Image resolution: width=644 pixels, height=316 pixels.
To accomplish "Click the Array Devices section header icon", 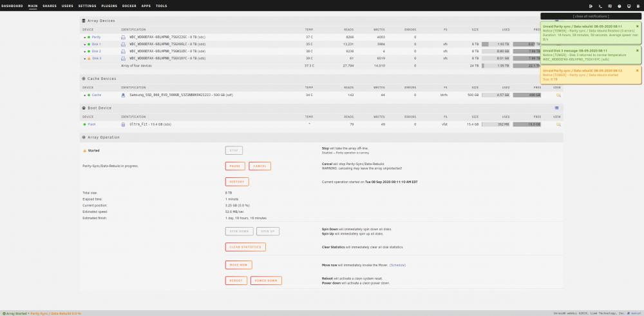I will tap(84, 21).
